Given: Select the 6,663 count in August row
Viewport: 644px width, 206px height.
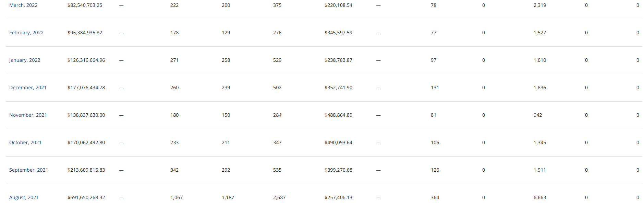Looking at the screenshot, I should [540, 197].
